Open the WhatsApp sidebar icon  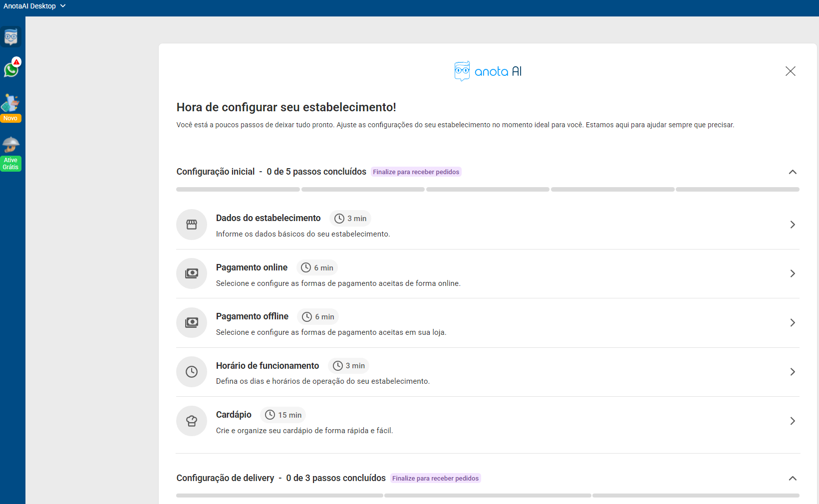click(11, 69)
